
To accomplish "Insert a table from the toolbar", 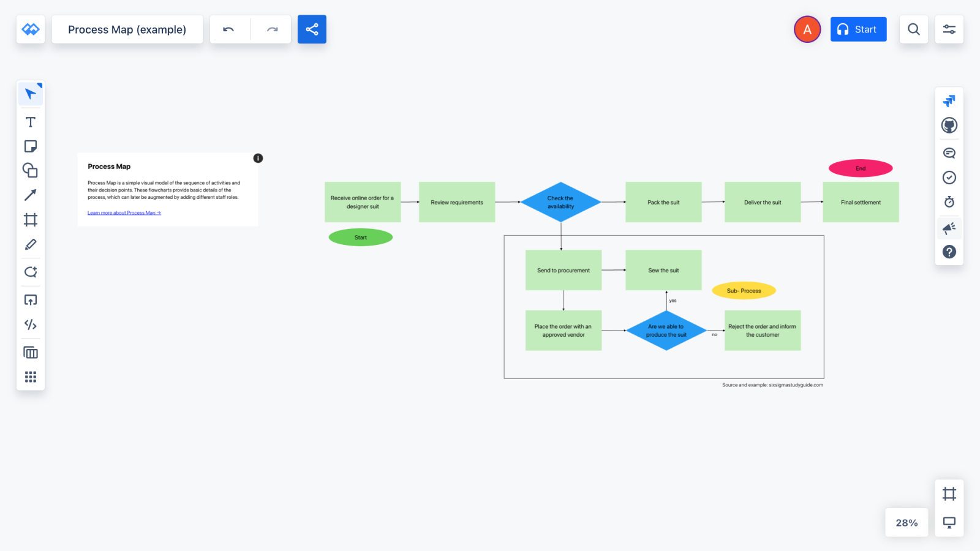I will pos(30,352).
